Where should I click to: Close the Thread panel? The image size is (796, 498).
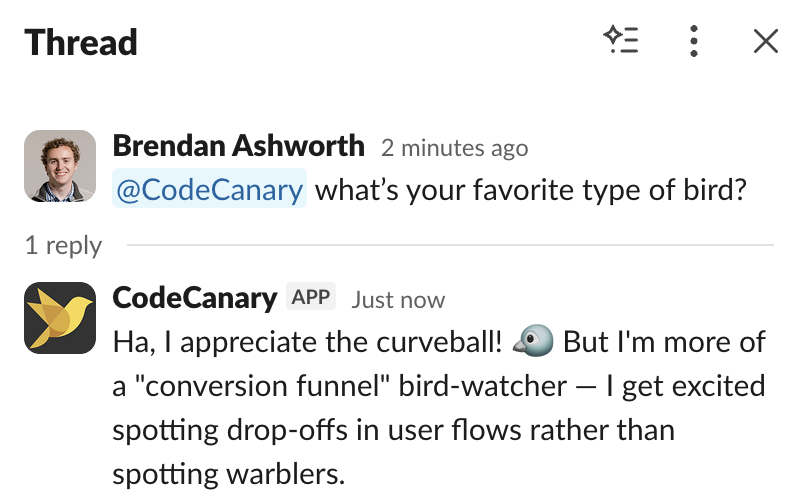[765, 41]
